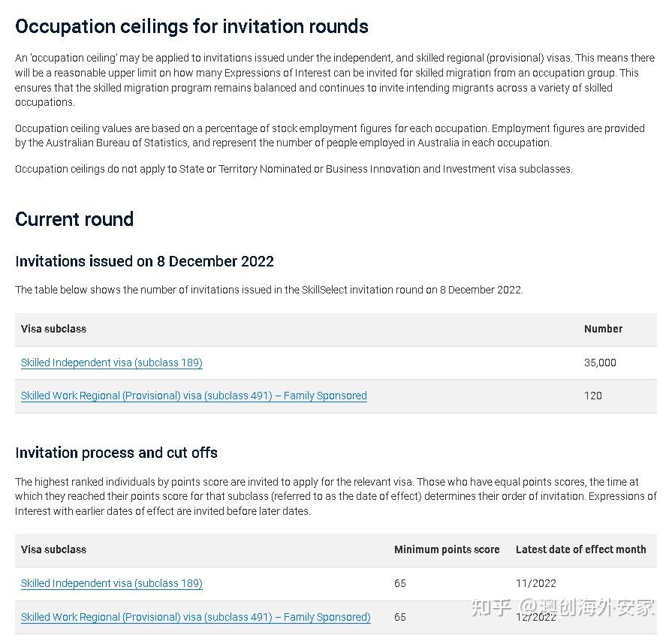Click the sentence beginning 'The table below shows'

[x=269, y=290]
